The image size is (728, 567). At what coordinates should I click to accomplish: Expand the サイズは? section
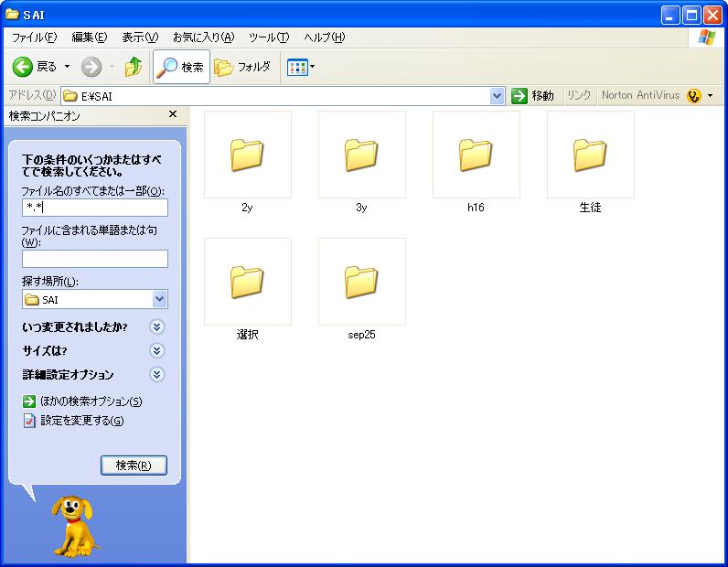pyautogui.click(x=157, y=351)
